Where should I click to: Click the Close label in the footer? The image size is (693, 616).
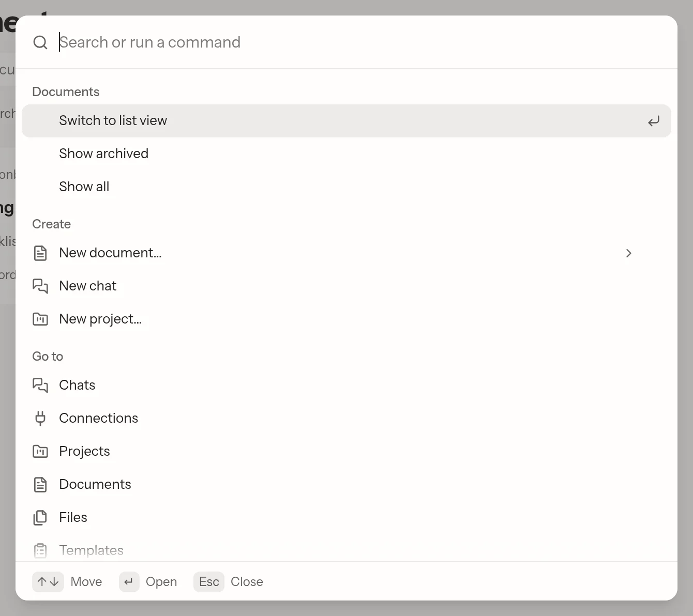pyautogui.click(x=247, y=582)
